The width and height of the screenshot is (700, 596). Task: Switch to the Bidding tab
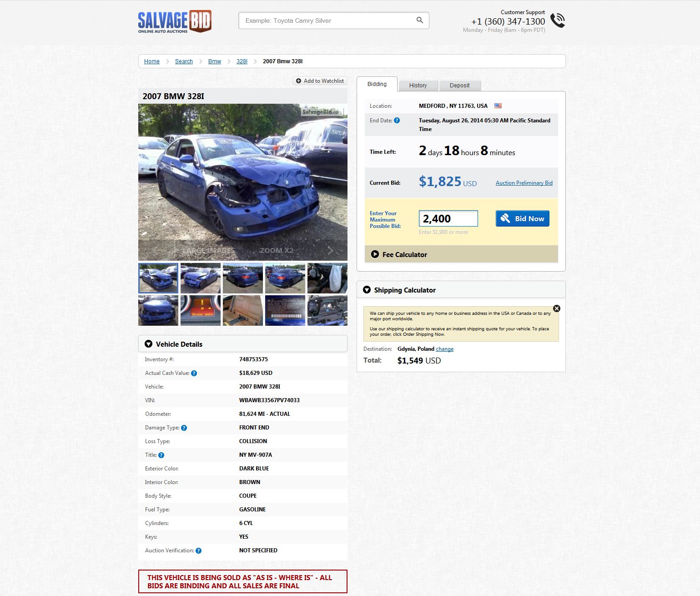point(377,84)
